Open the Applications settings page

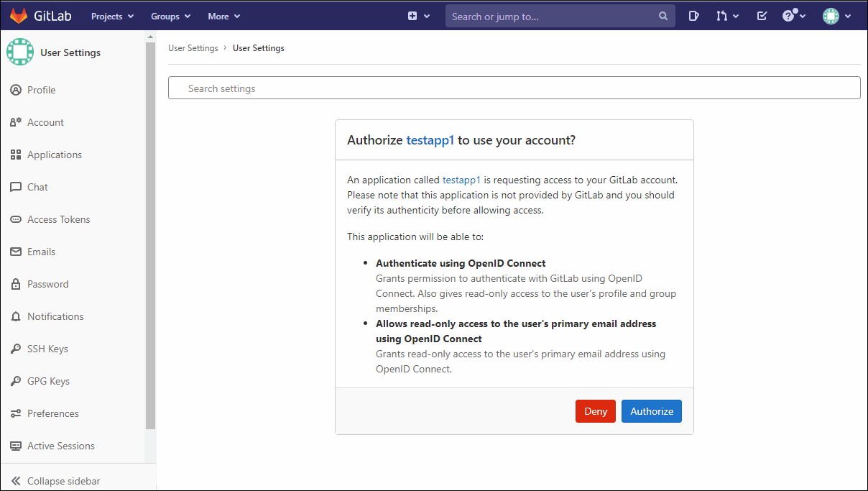(55, 155)
